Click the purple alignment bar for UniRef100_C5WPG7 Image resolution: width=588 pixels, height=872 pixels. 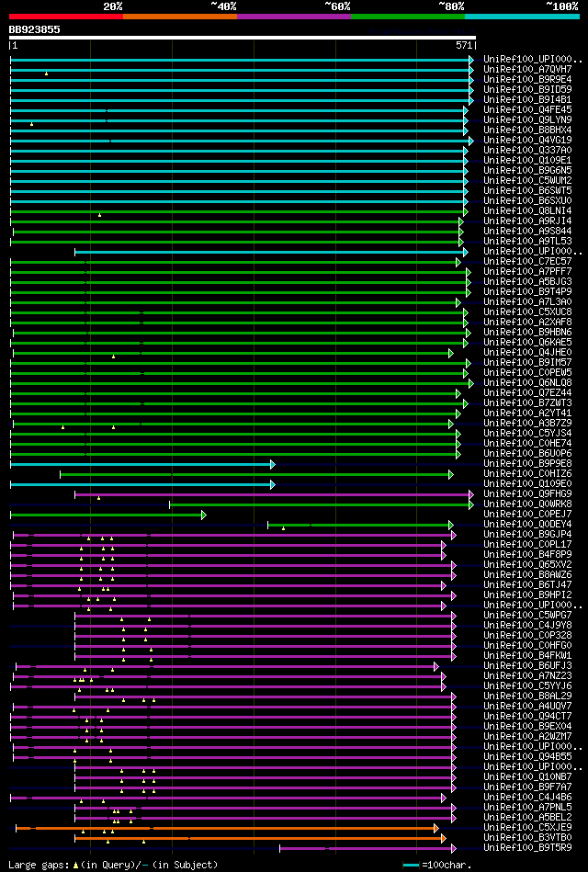coord(264,616)
